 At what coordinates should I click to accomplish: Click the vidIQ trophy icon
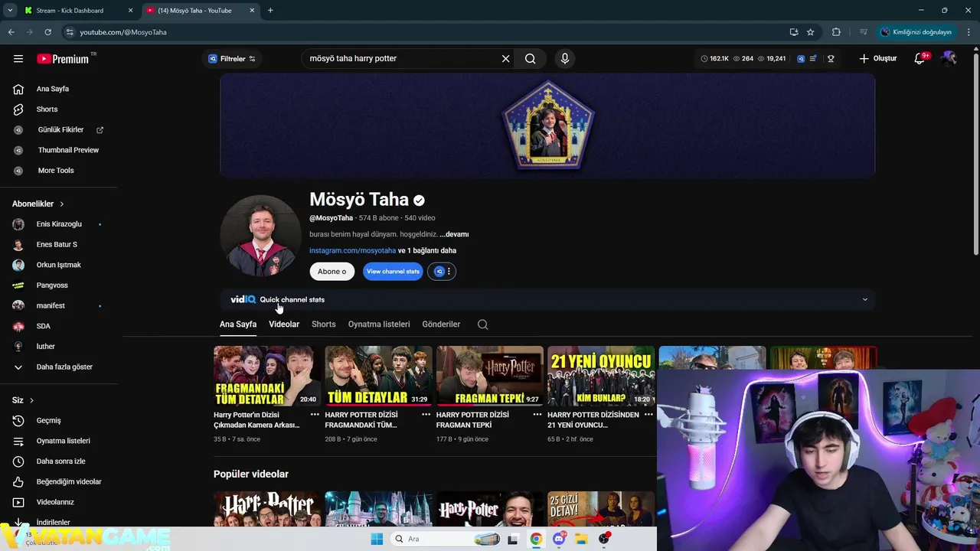tap(831, 58)
